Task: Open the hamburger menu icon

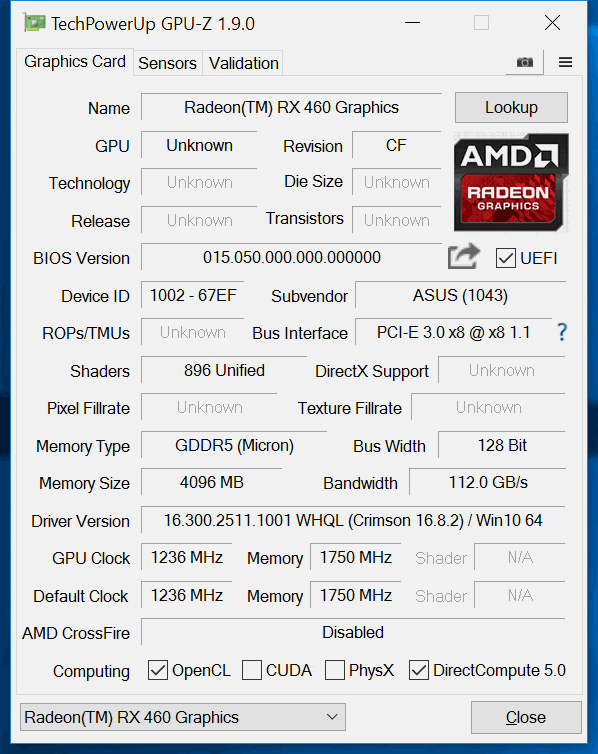Action: click(565, 62)
